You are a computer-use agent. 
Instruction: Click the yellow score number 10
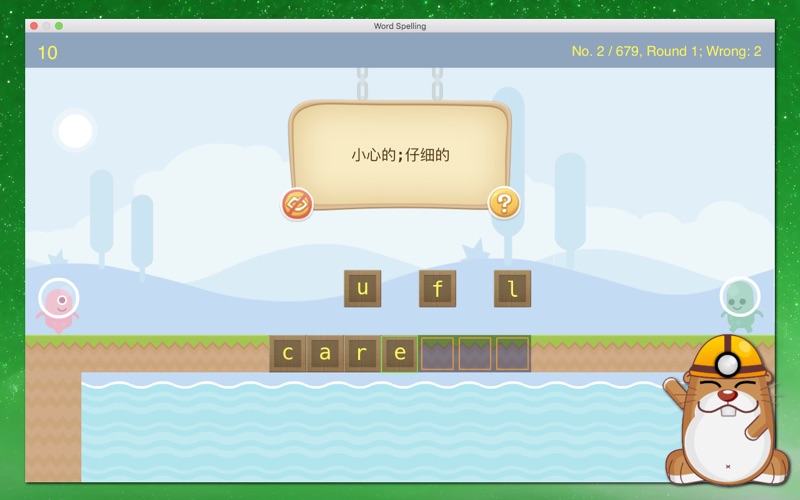pos(47,53)
